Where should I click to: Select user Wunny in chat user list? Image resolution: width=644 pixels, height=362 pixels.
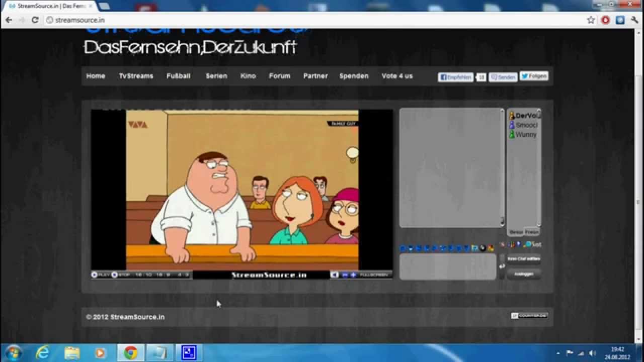(524, 134)
